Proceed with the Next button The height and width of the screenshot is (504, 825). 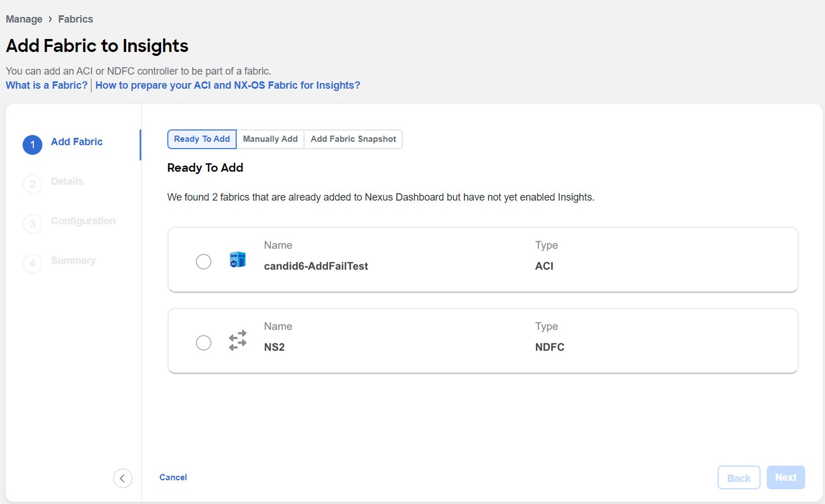click(x=785, y=477)
